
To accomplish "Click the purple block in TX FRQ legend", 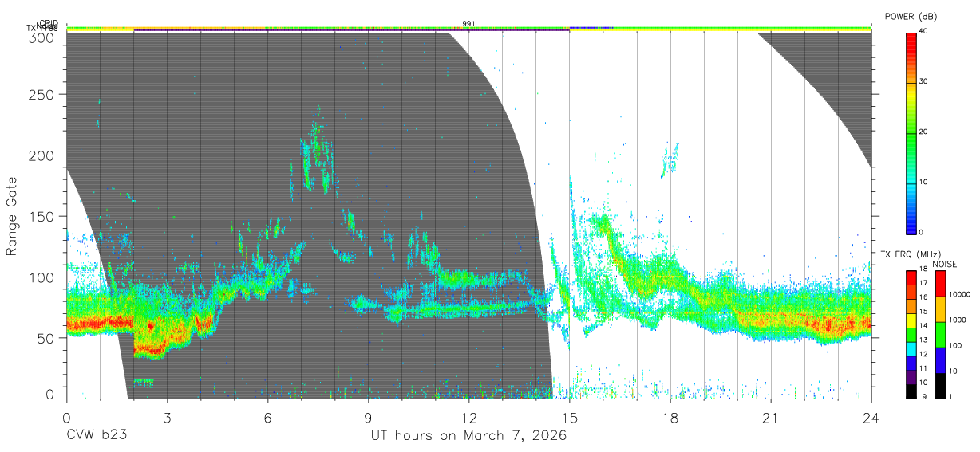I will (911, 378).
